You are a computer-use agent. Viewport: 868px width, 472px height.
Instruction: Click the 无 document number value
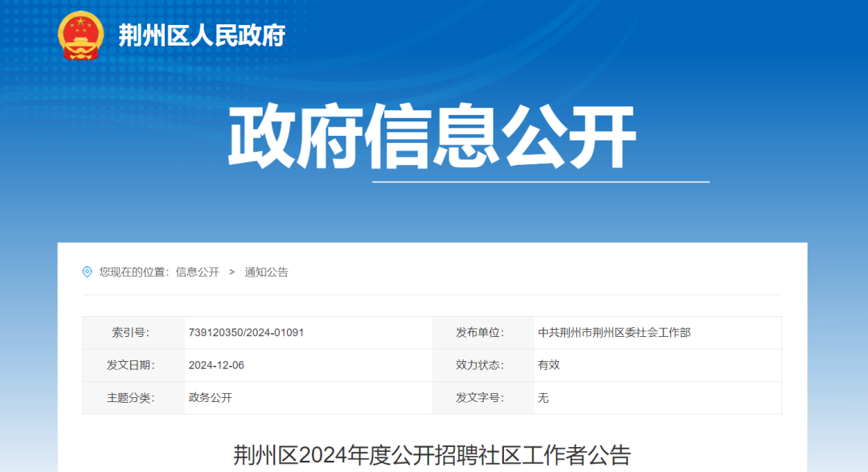541,396
